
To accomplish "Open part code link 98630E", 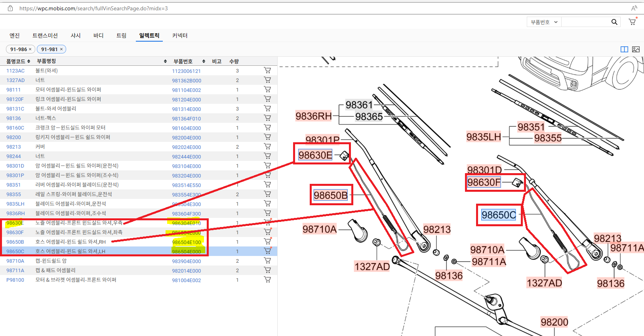I will coord(15,223).
